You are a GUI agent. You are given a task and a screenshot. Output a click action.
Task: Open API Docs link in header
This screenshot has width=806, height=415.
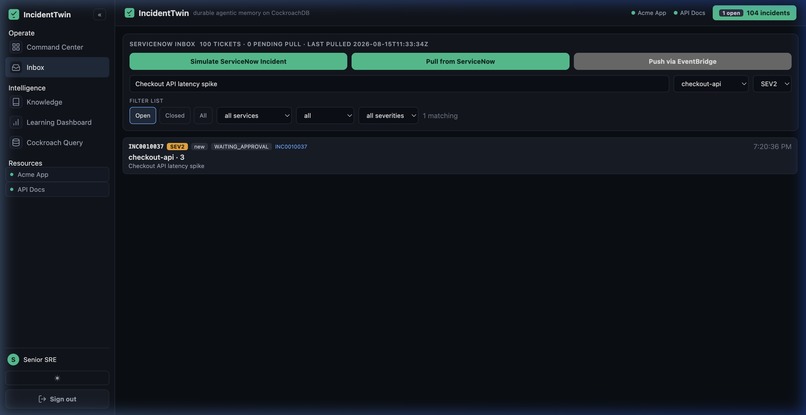click(x=689, y=13)
